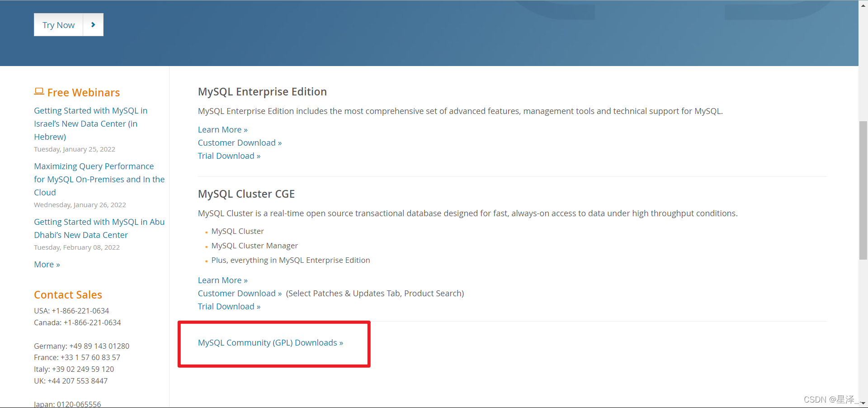The width and height of the screenshot is (868, 408).
Task: Open MySQL Community (GPL) Downloads link
Action: coord(270,343)
